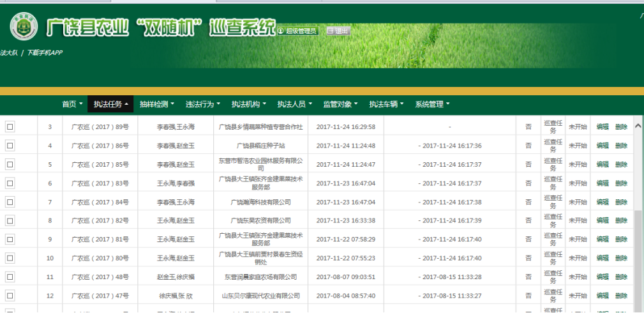Expand the 抽样检测 dropdown menu
This screenshot has height=313, width=644.
tap(156, 104)
